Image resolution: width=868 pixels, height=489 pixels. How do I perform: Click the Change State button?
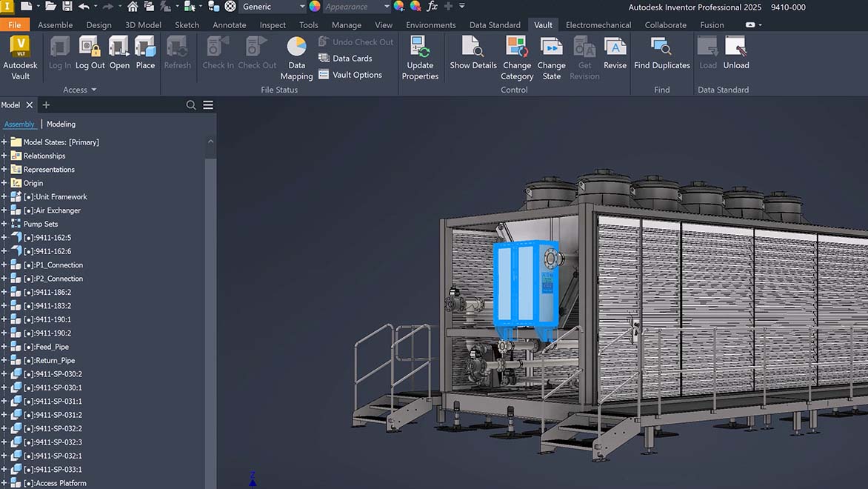click(x=551, y=56)
